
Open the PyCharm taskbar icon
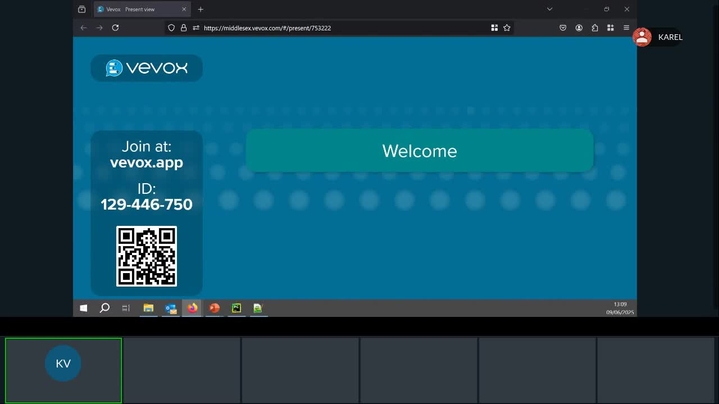(x=236, y=308)
